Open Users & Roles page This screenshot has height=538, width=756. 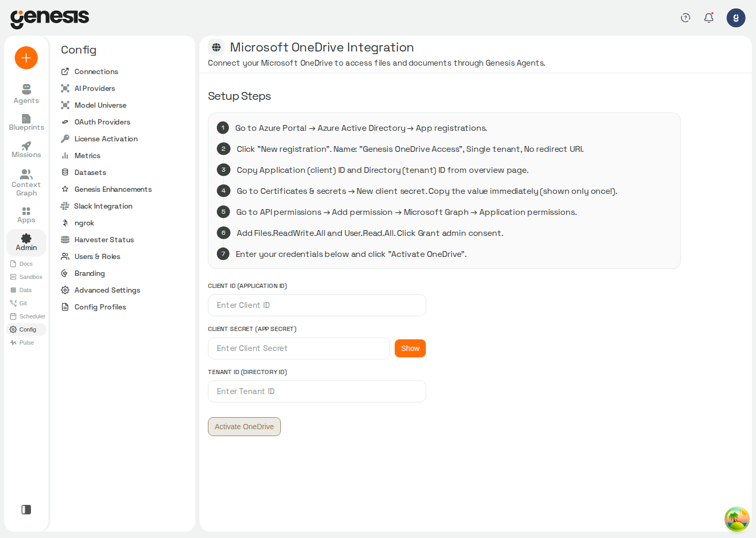pos(91,256)
